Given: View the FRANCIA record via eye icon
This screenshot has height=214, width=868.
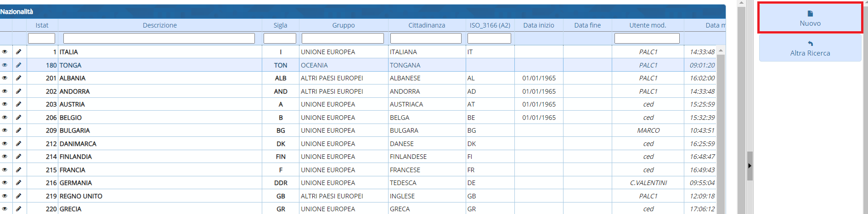Looking at the screenshot, I should coord(5,170).
